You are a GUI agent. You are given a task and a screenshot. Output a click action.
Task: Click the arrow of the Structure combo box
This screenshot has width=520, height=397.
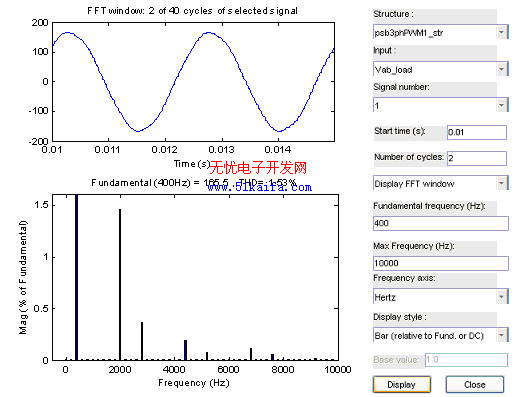click(501, 32)
